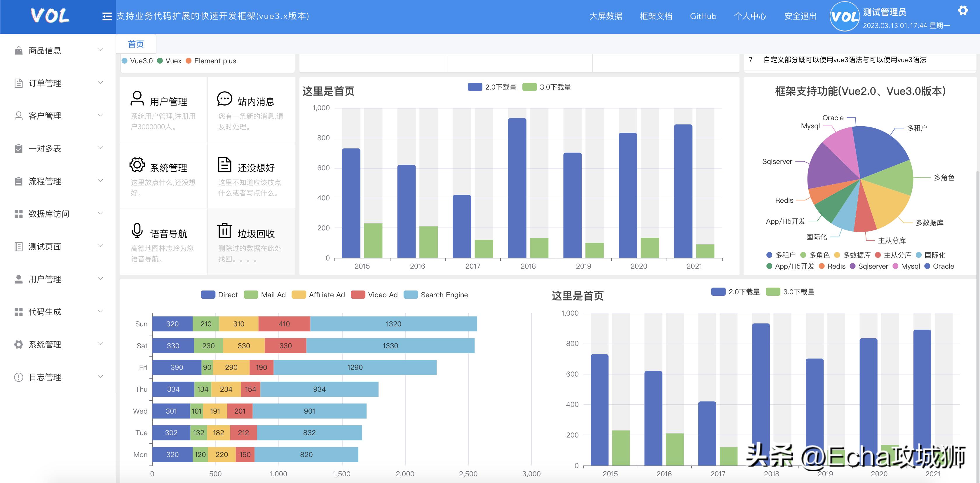980x483 pixels.
Task: Click the VOL avatar next to 测试管理员
Action: point(845,16)
